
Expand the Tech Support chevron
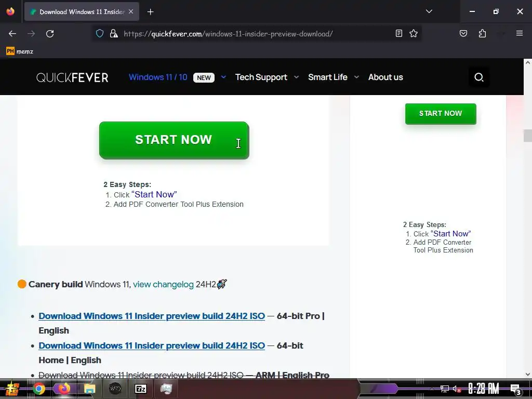click(296, 77)
